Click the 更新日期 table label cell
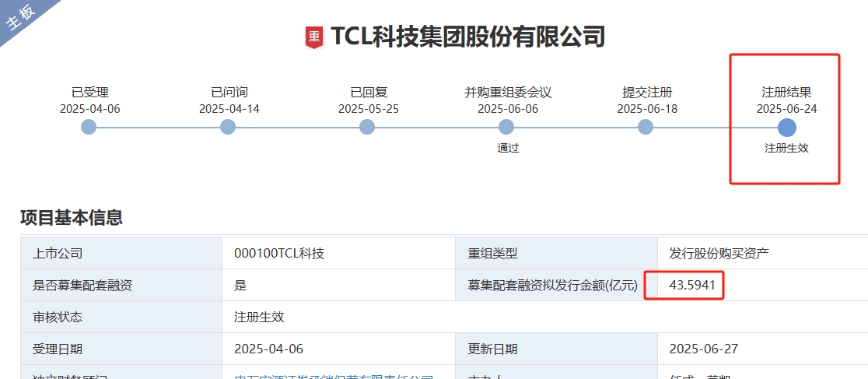This screenshot has width=868, height=379. [x=556, y=349]
